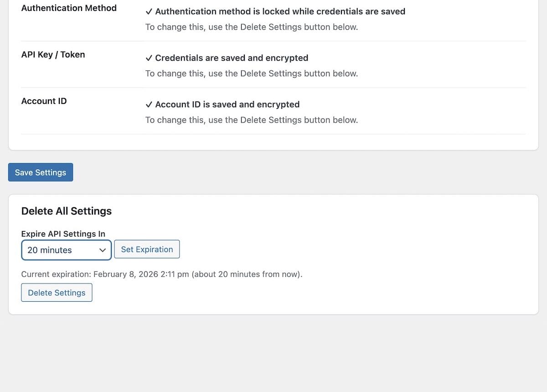Click the Save Settings button
The image size is (547, 392).
pos(41,172)
